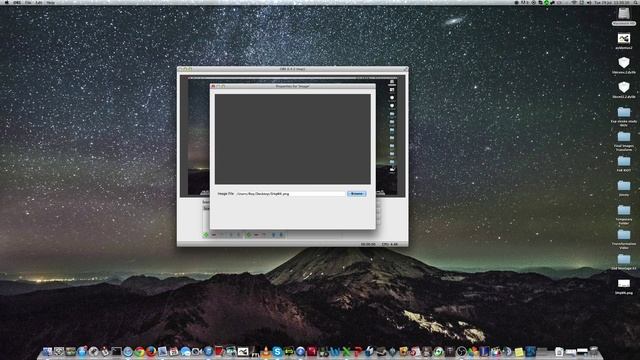Click the 00:00:00 timer in OBS status bar
This screenshot has height=360, width=640.
(x=368, y=244)
